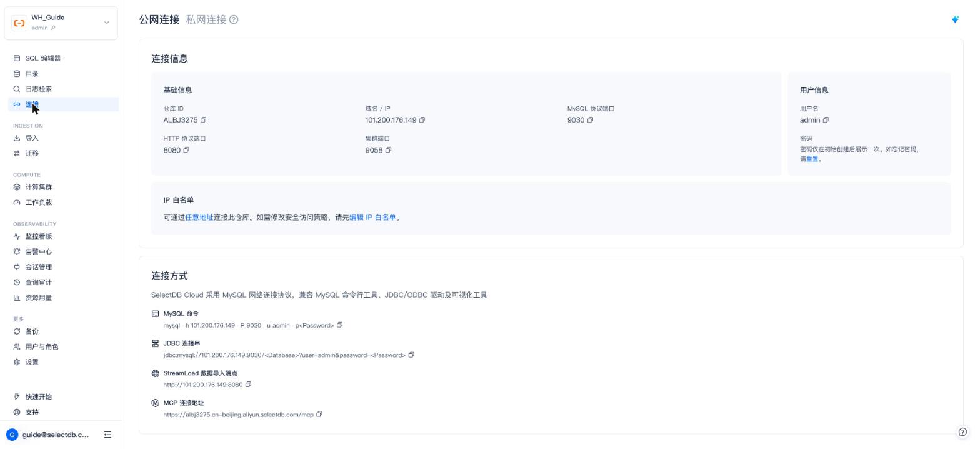The height and width of the screenshot is (449, 980).
Task: Click the MCP URL text
Action: coord(238,415)
